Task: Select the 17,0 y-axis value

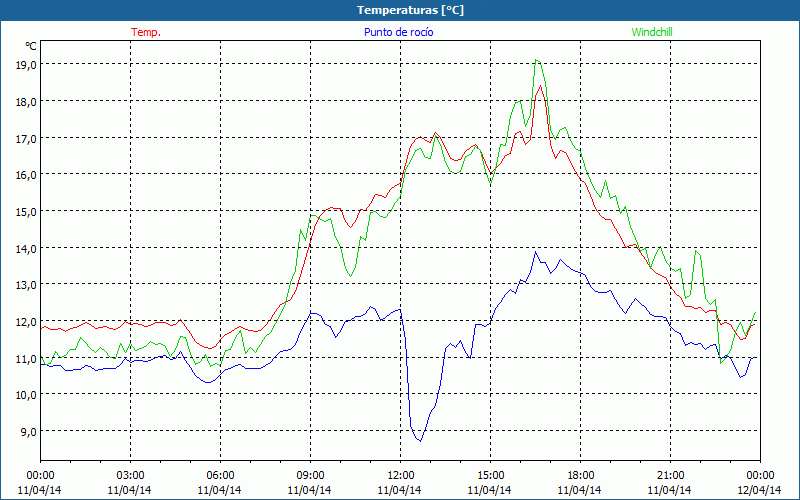Action: [27, 138]
